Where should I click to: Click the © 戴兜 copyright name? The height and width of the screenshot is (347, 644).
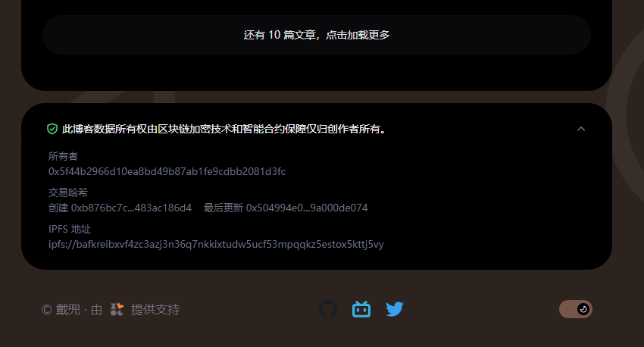pos(61,309)
